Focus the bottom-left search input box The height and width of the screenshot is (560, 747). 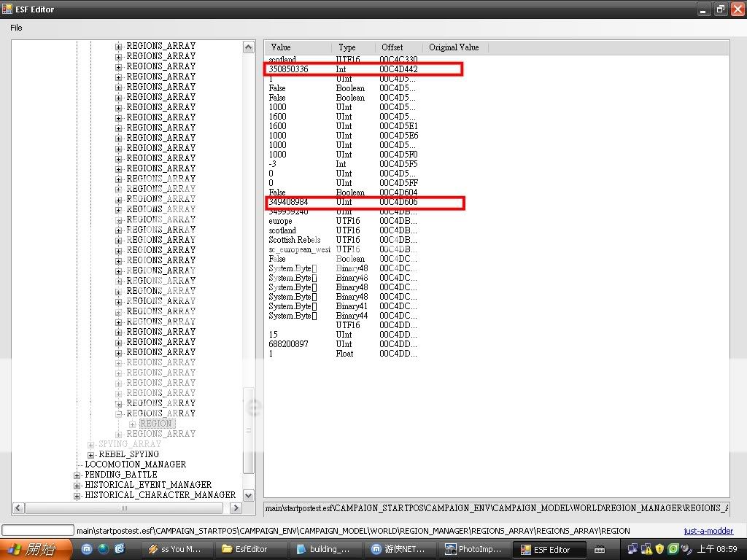pyautogui.click(x=38, y=530)
